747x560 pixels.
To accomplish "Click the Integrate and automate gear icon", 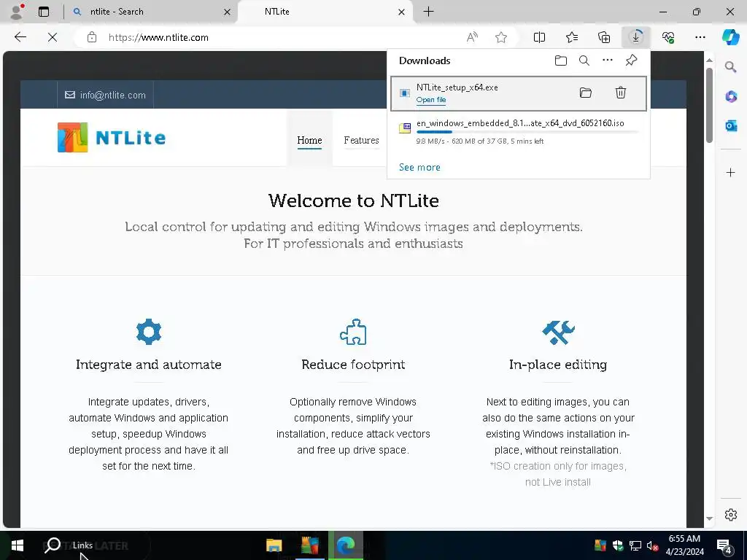I will tap(149, 332).
